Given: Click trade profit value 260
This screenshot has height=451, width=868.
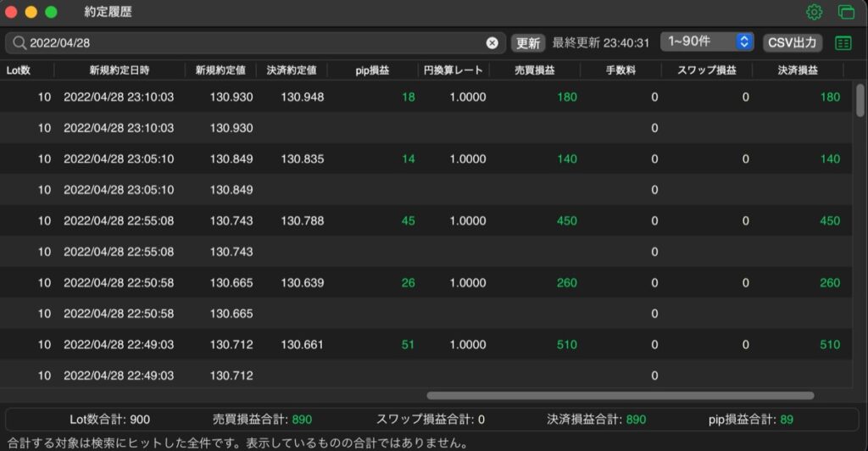Looking at the screenshot, I should (x=567, y=283).
